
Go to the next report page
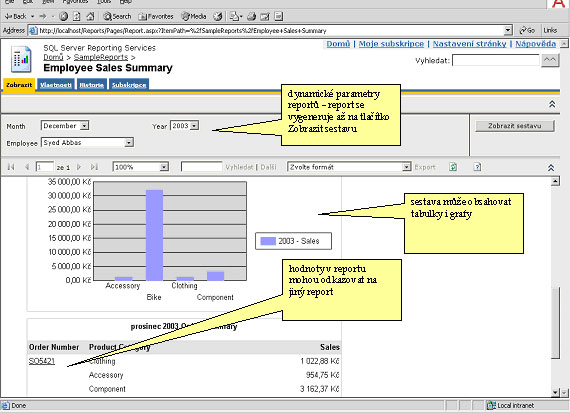coord(79,167)
